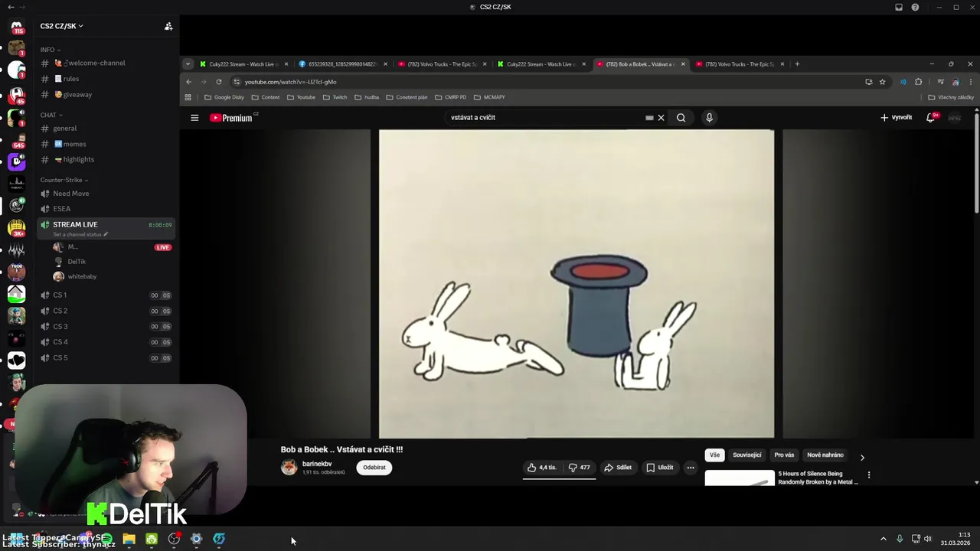This screenshot has width=980, height=551.
Task: Open YouTube notifications bell
Action: pyautogui.click(x=931, y=118)
